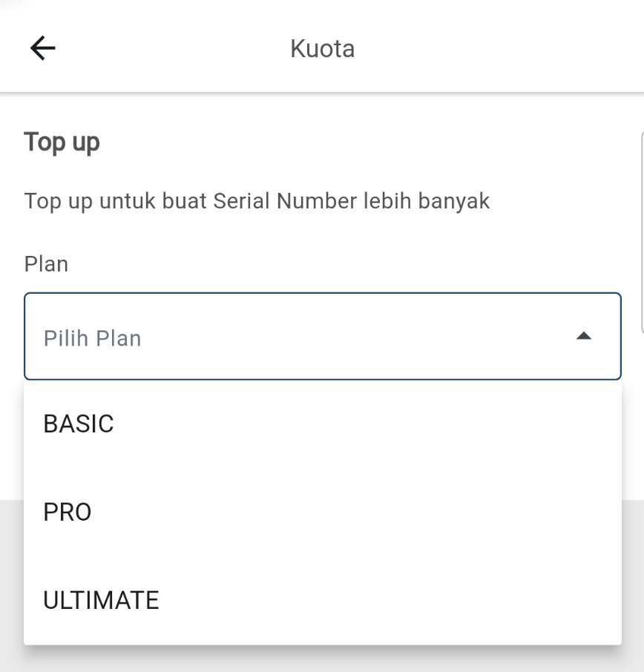Click the empty space right of Plan label

pyautogui.click(x=334, y=264)
